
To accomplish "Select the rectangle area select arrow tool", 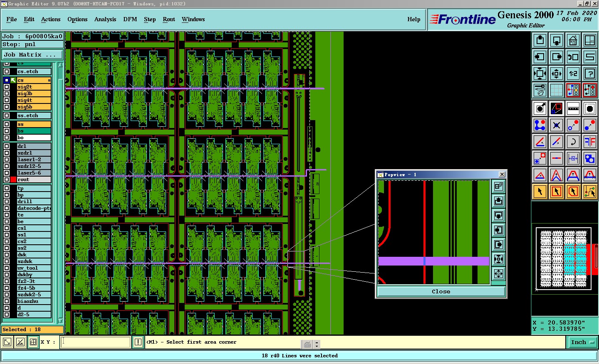I will click(x=557, y=192).
